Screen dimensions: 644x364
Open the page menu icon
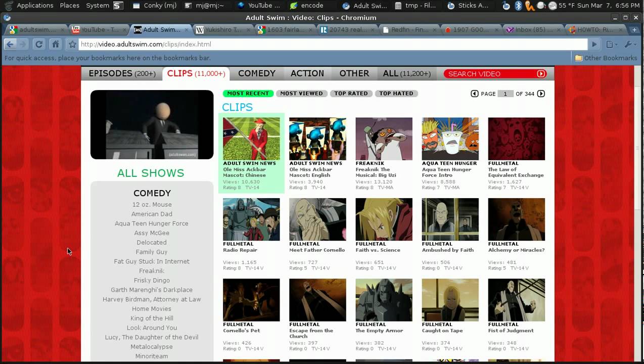pyautogui.click(x=612, y=44)
